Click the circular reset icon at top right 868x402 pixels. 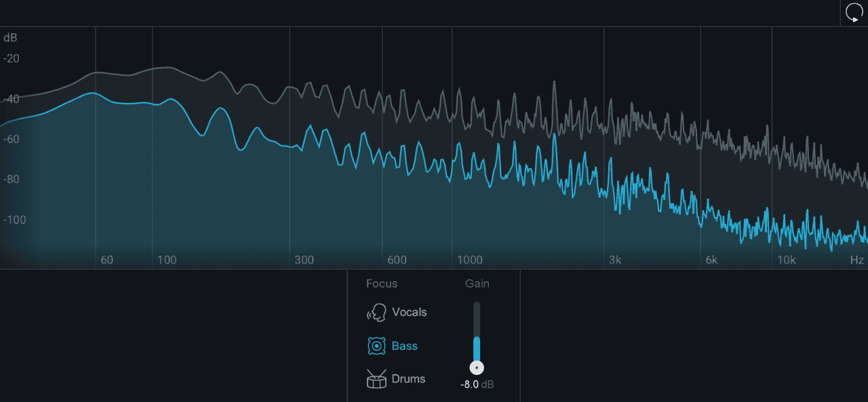(x=853, y=13)
